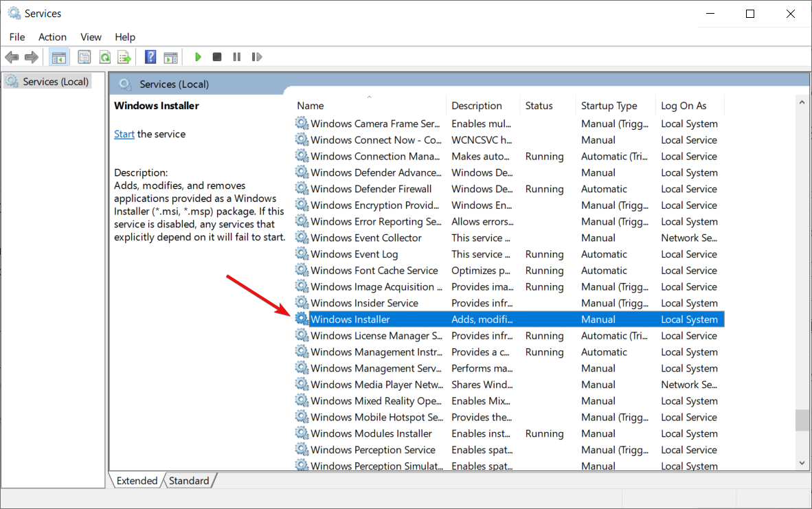This screenshot has height=509, width=812.
Task: Sort by the Startup Type column header
Action: point(616,106)
